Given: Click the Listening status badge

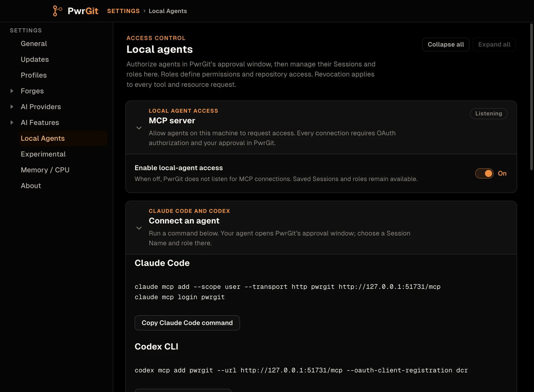Looking at the screenshot, I should click(489, 114).
